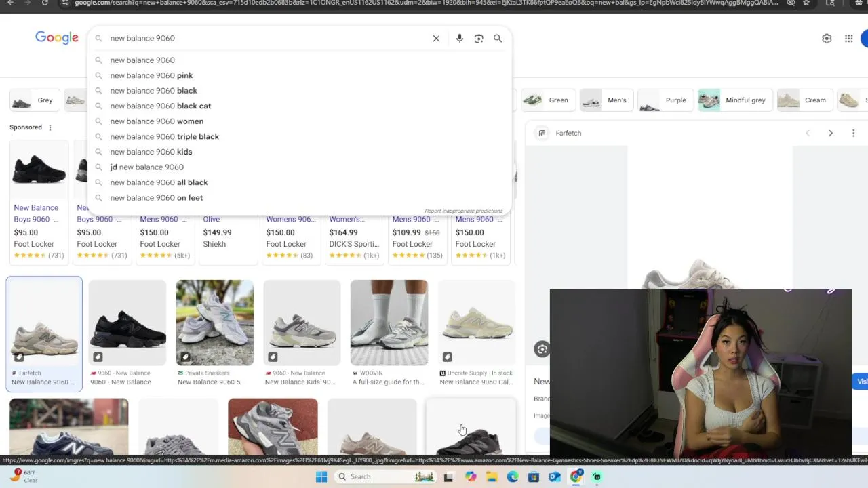Submit search with the magnifier icon
This screenshot has height=488, width=868.
pos(498,39)
